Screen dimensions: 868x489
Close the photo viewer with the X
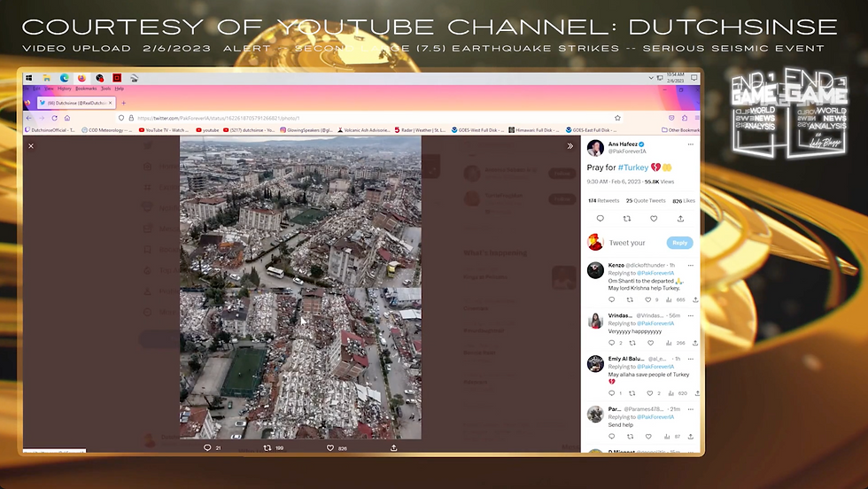tap(31, 145)
